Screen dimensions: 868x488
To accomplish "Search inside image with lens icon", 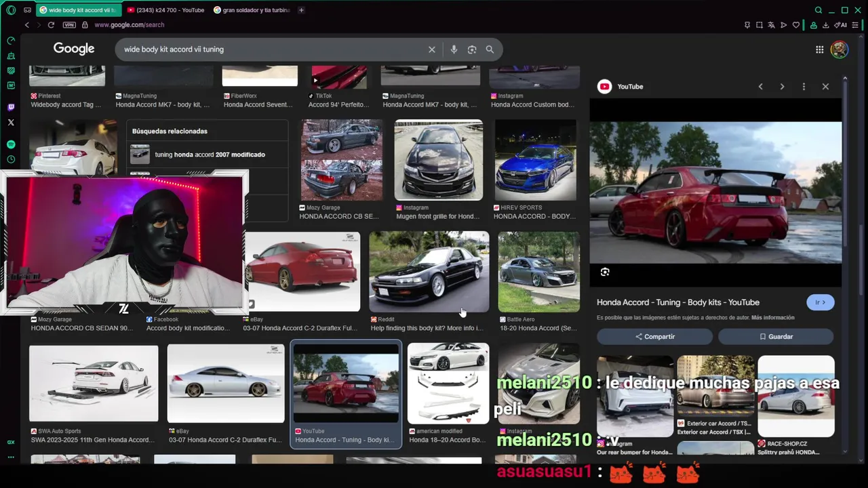I will pyautogui.click(x=605, y=272).
